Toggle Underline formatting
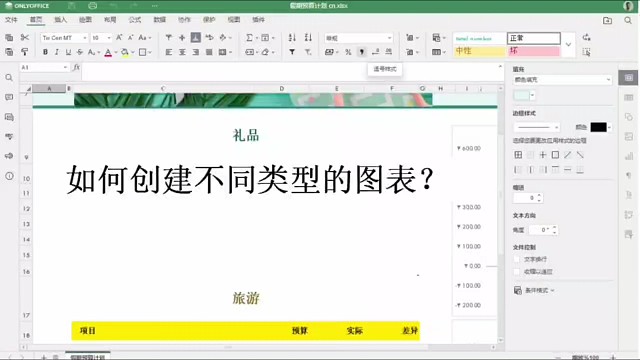This screenshot has height=360, width=640. [x=68, y=52]
